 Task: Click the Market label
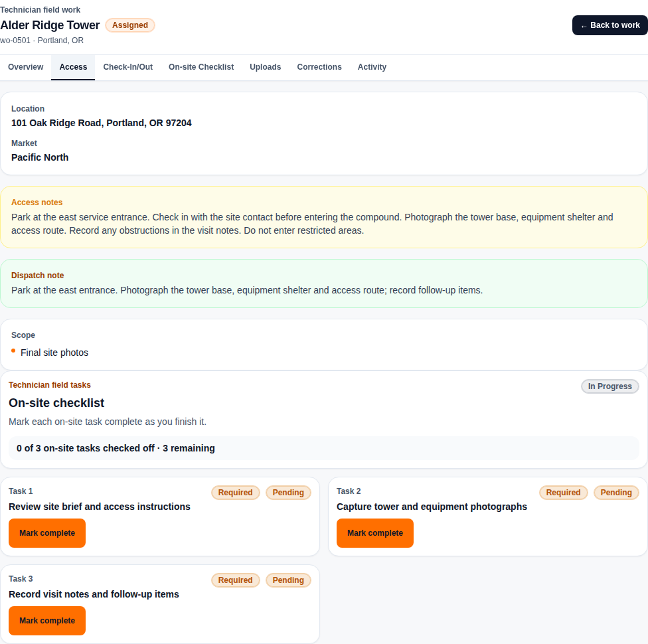pos(24,143)
